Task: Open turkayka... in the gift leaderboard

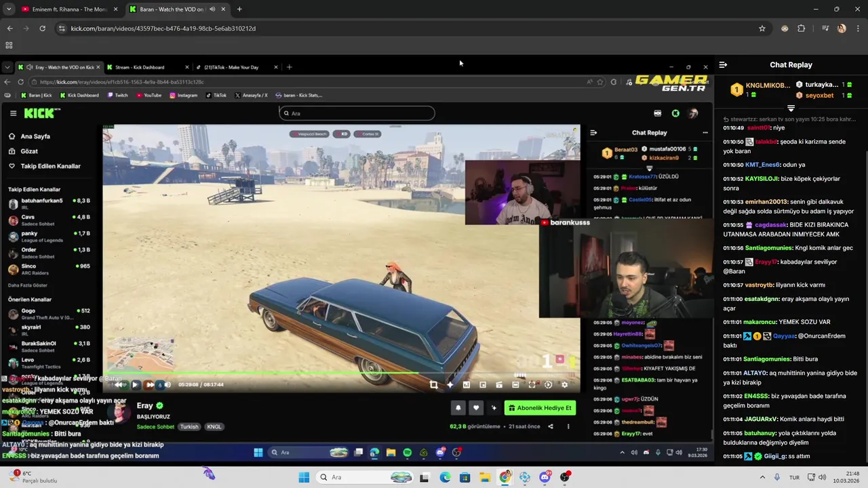Action: click(821, 85)
